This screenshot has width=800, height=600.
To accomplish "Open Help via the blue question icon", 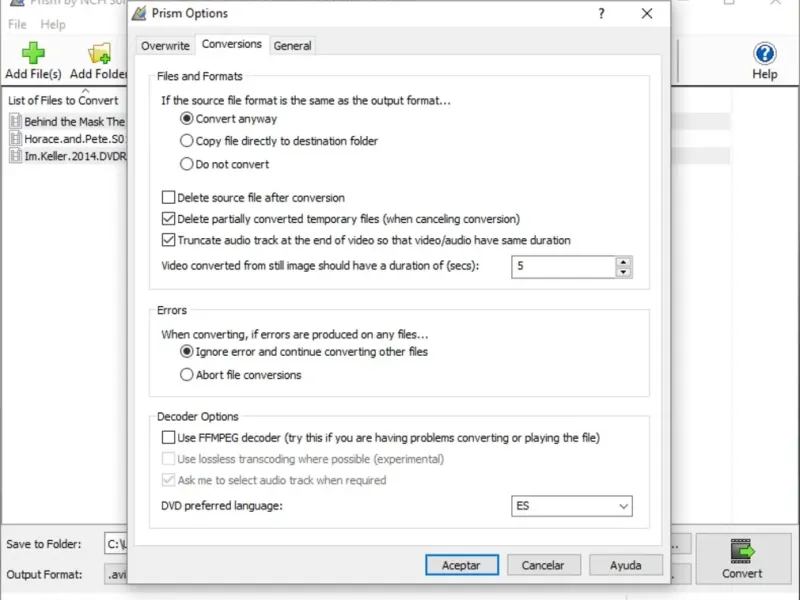I will pos(764,54).
